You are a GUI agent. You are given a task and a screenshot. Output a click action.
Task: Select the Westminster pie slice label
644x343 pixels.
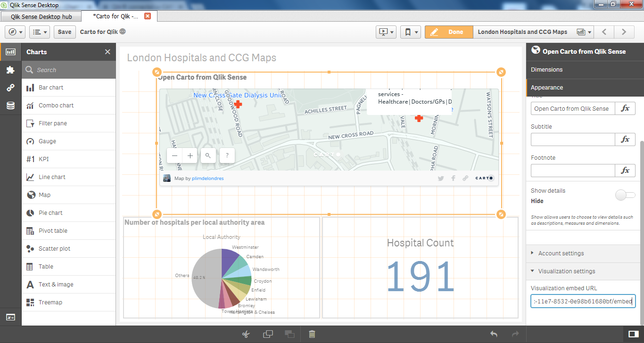coord(245,247)
